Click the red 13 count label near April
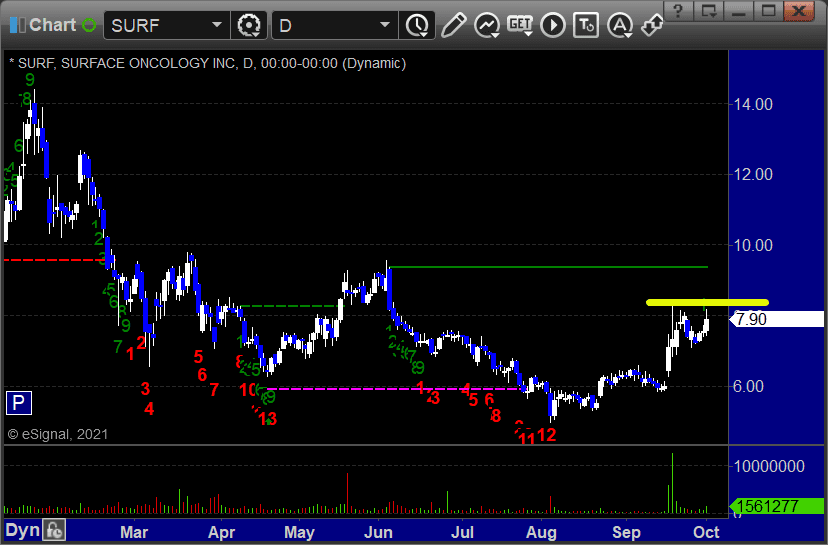Viewport: 828px width, 545px height. 268,419
